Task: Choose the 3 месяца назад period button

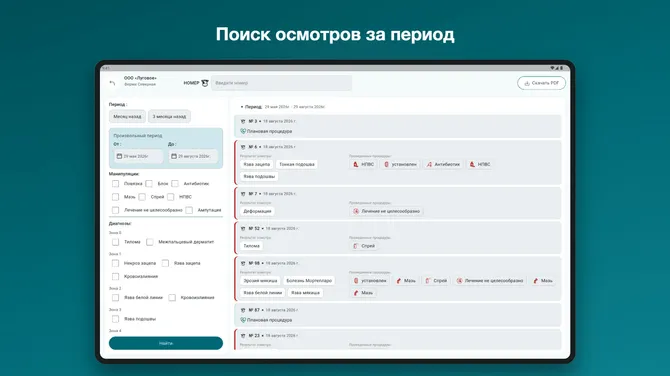Action: pyautogui.click(x=169, y=117)
